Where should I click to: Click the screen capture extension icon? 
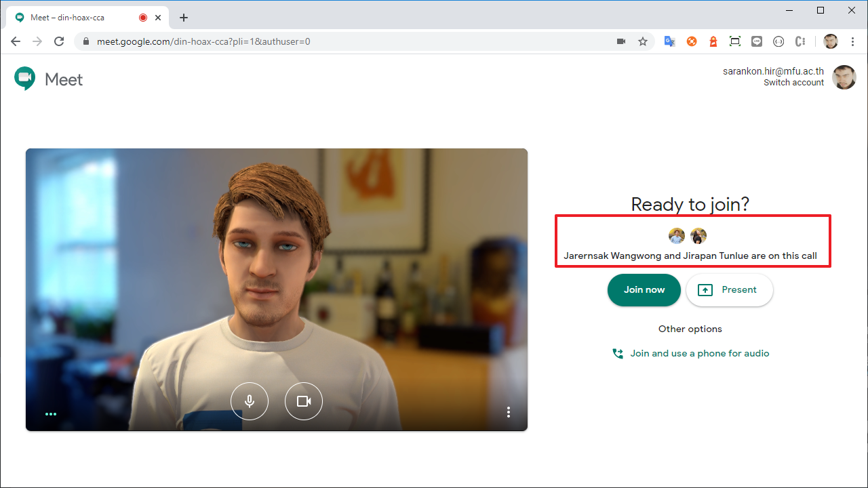point(735,41)
